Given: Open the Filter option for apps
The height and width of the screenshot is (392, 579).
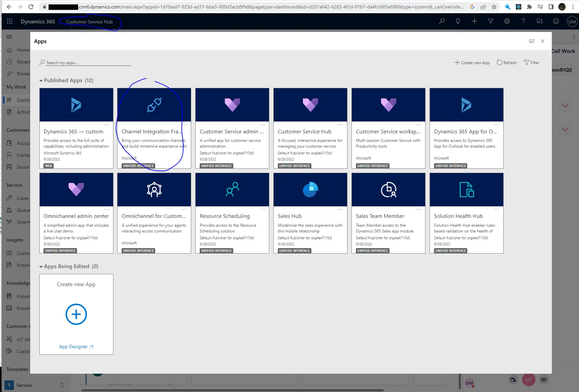Looking at the screenshot, I should pos(531,63).
